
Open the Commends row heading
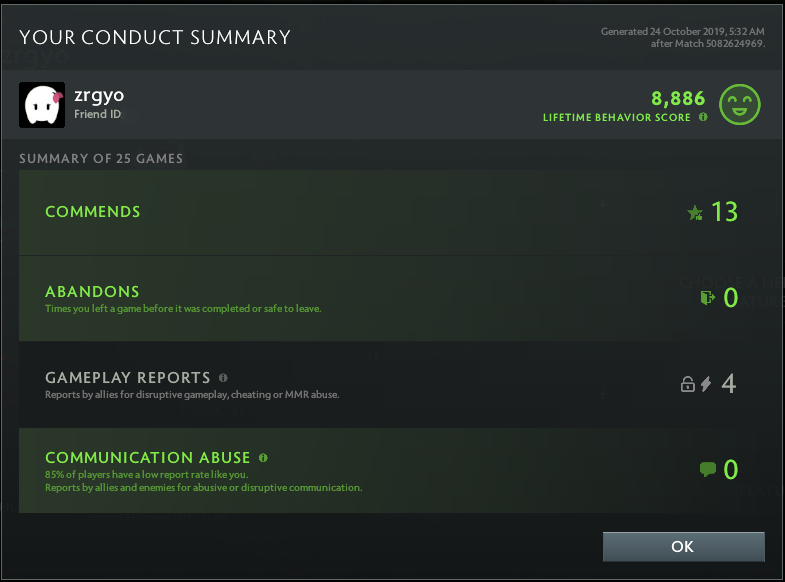[x=93, y=212]
